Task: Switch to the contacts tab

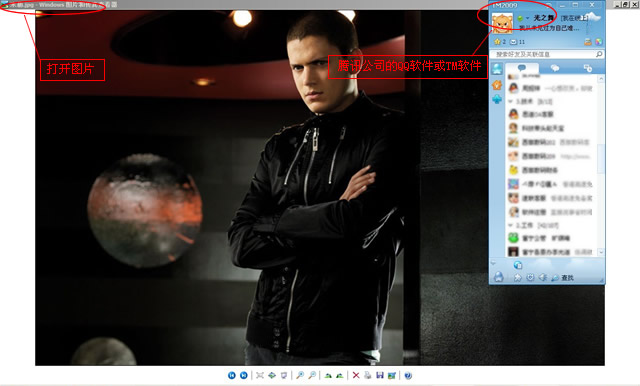Action: (x=522, y=68)
